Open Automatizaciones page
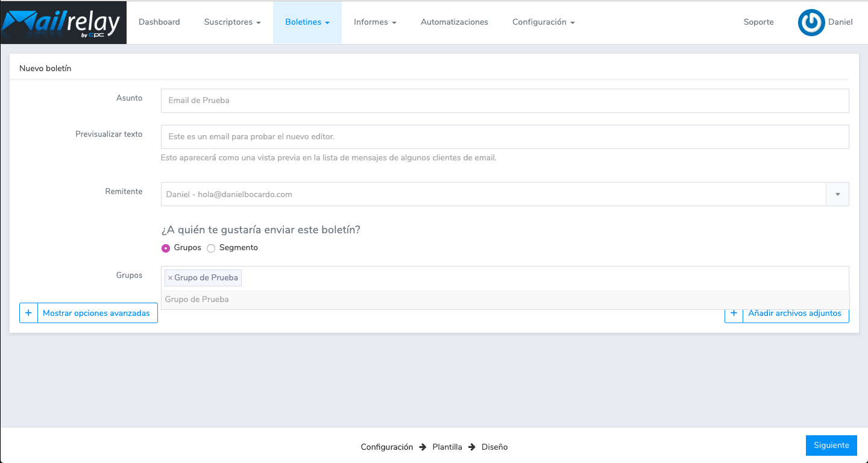Viewport: 868px width, 463px height. 454,22
